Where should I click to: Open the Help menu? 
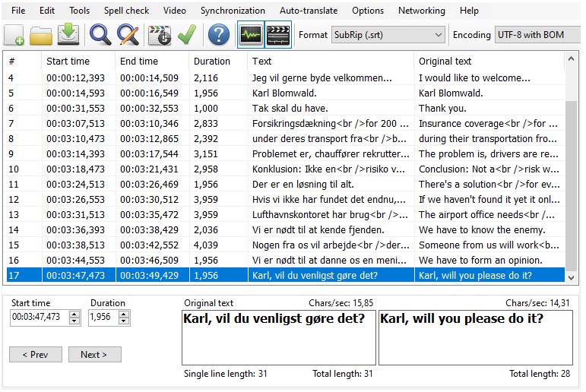[469, 11]
